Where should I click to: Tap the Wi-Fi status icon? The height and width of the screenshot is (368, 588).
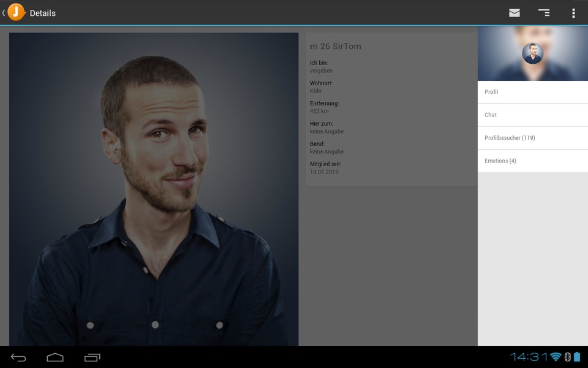pyautogui.click(x=556, y=357)
